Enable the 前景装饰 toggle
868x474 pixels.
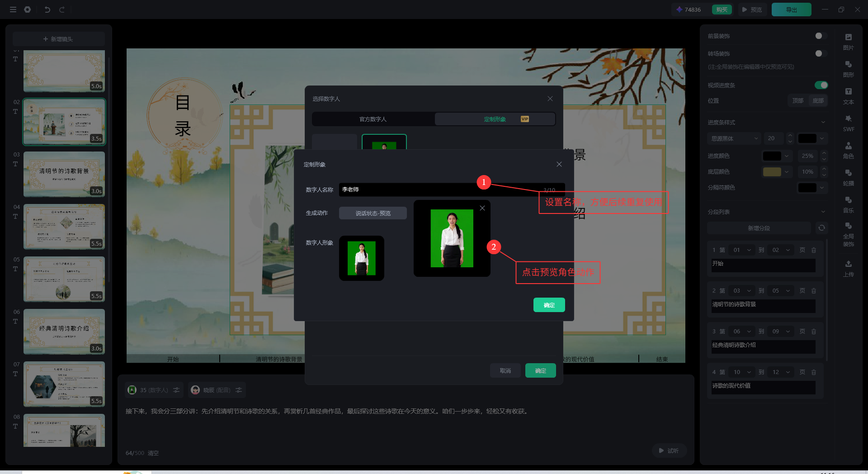[x=821, y=36]
